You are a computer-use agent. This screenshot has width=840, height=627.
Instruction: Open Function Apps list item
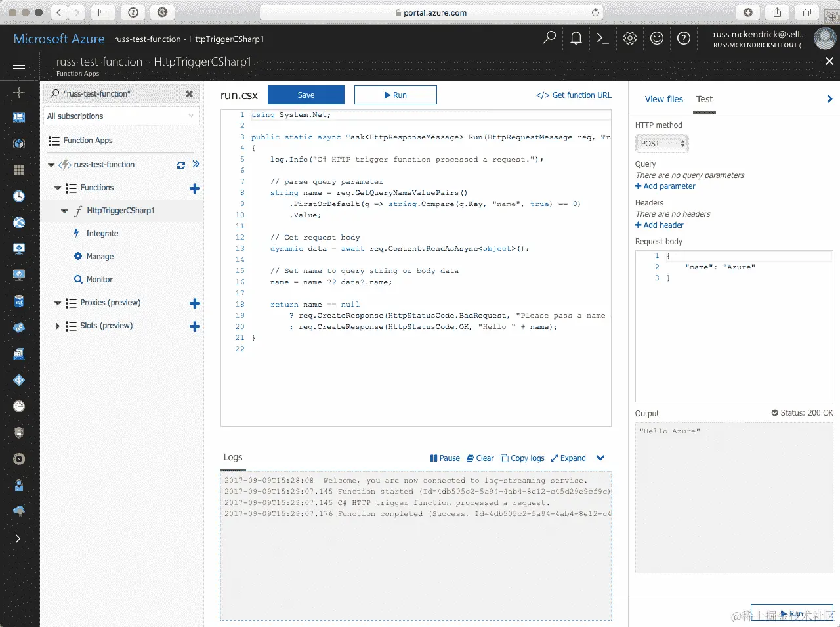(x=87, y=141)
